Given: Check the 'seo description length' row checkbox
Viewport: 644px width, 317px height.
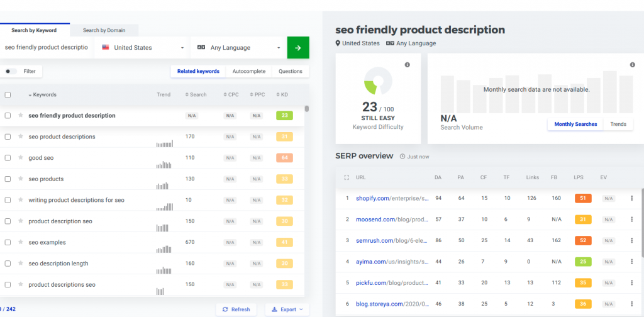Looking at the screenshot, I should coord(8,264).
